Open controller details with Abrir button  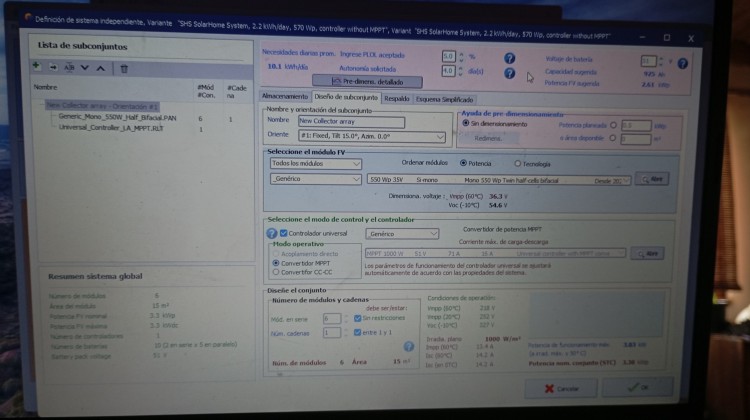[x=647, y=254]
